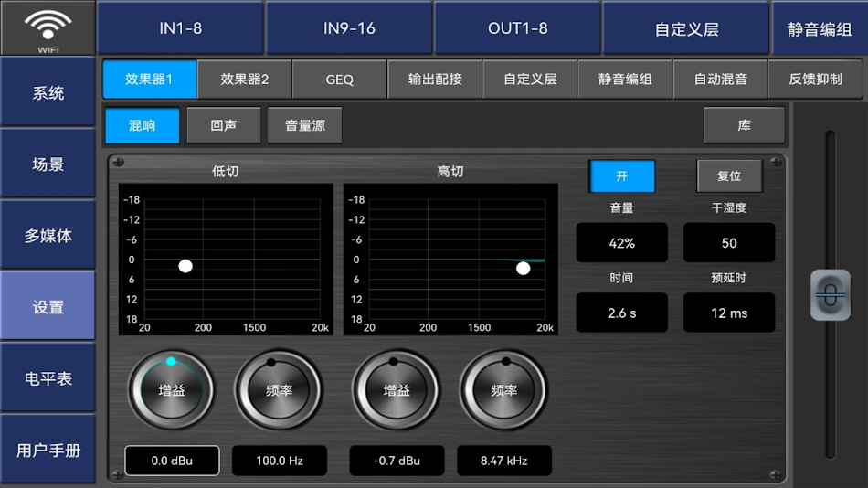This screenshot has width=868, height=488.
Task: Open the 反馈抑制 feedback suppression tab
Action: click(815, 80)
